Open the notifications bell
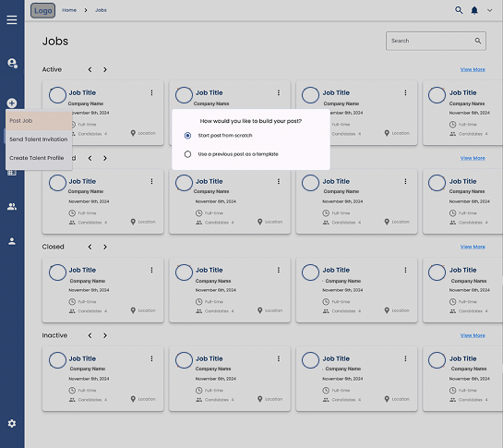 pyautogui.click(x=474, y=10)
